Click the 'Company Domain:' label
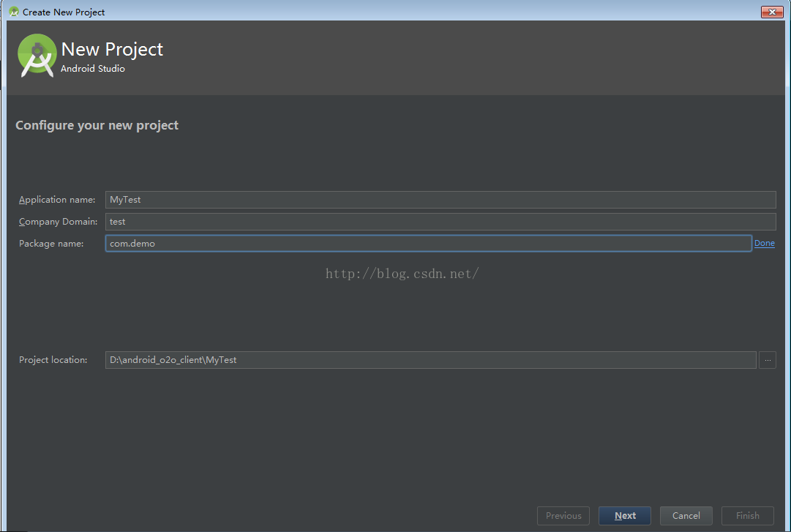791x532 pixels. point(58,222)
